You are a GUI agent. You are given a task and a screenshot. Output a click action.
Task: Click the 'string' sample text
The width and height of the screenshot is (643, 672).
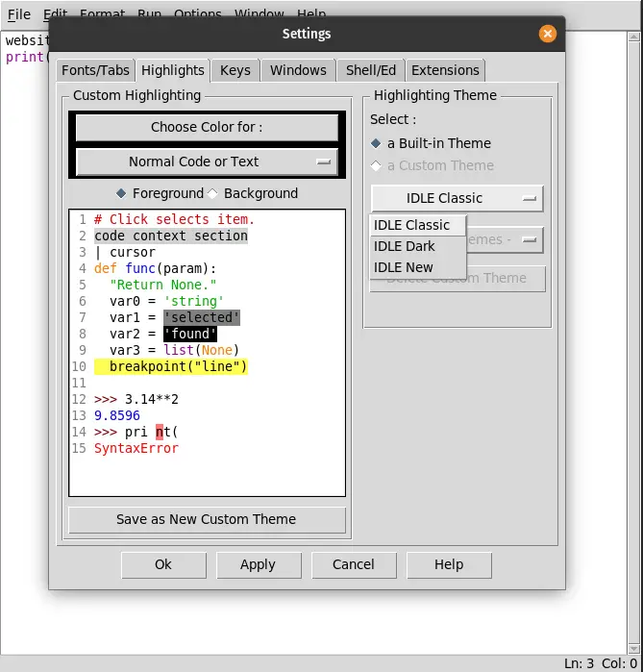click(193, 301)
